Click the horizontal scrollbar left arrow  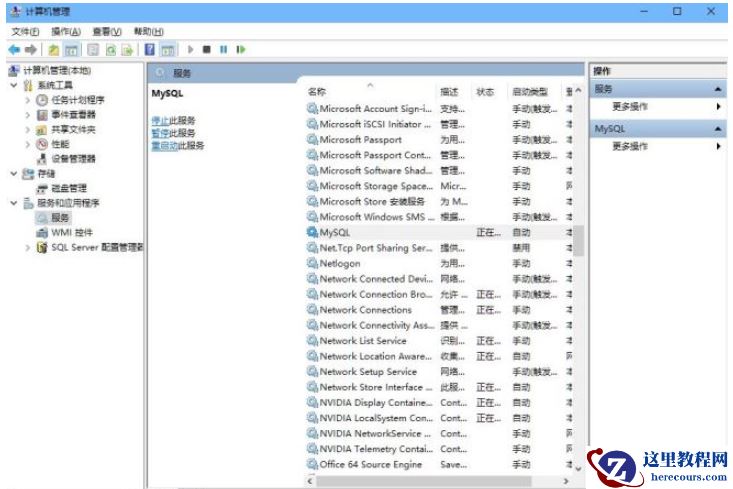[x=310, y=481]
